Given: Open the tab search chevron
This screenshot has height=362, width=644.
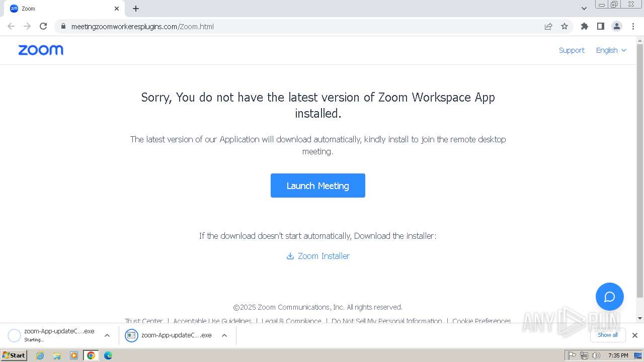Looking at the screenshot, I should (x=584, y=9).
